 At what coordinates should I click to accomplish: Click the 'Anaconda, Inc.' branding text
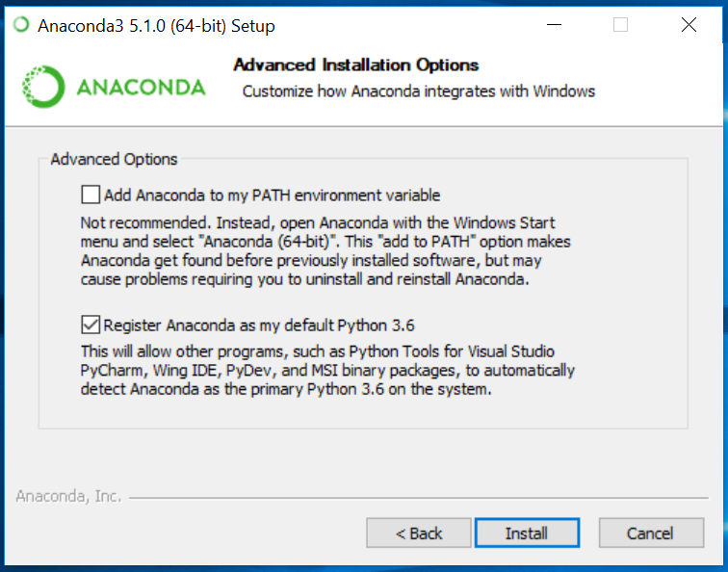click(x=68, y=497)
